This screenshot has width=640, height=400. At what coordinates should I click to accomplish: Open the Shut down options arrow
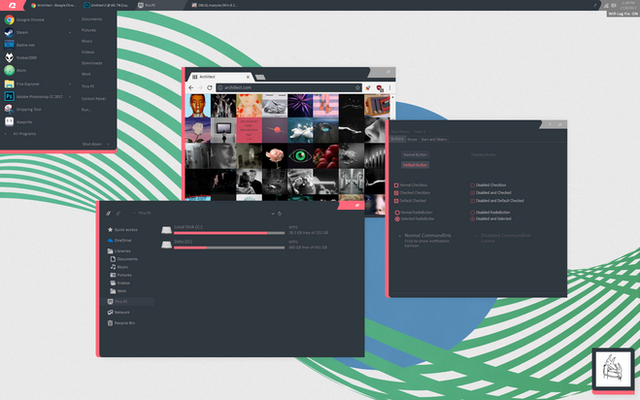pos(108,144)
